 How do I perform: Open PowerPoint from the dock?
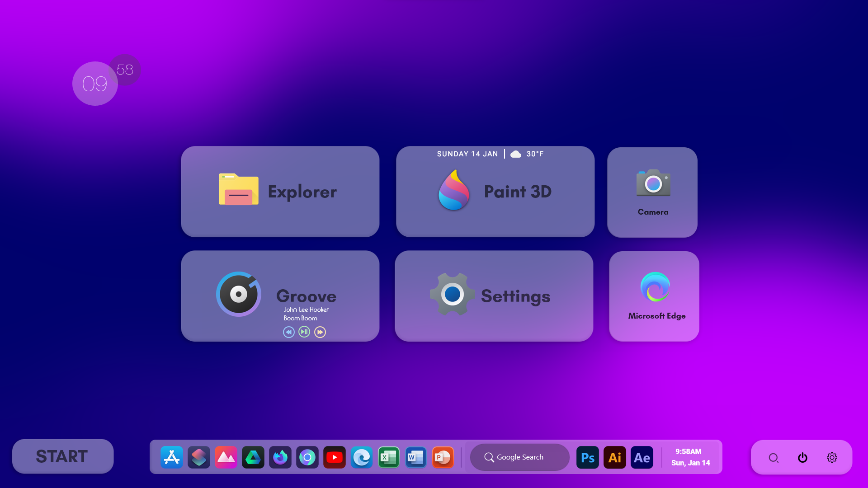(x=443, y=457)
